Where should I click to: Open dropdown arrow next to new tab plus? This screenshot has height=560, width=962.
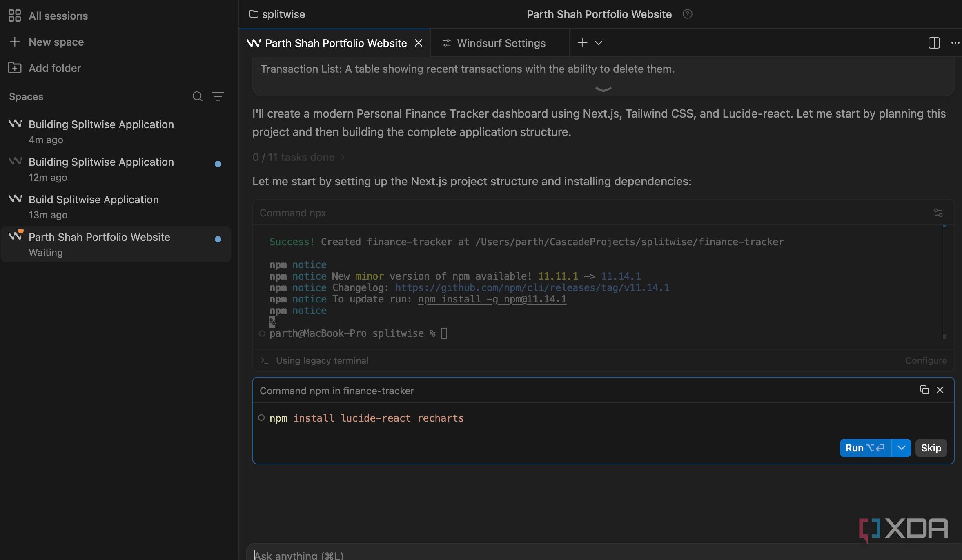pos(599,43)
